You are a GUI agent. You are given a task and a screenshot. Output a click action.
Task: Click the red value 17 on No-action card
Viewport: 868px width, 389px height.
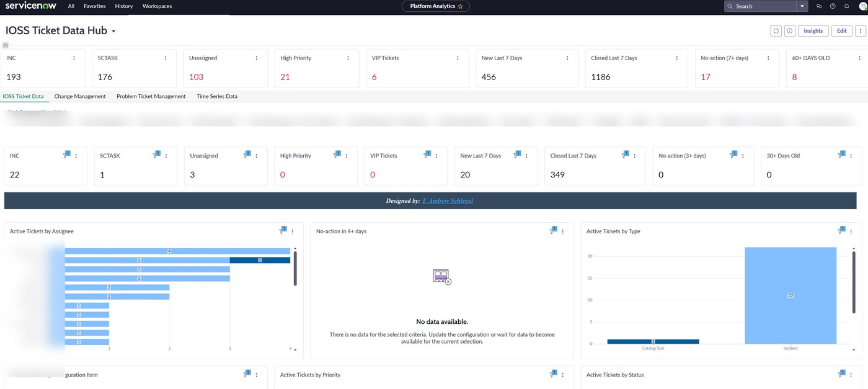coord(706,77)
